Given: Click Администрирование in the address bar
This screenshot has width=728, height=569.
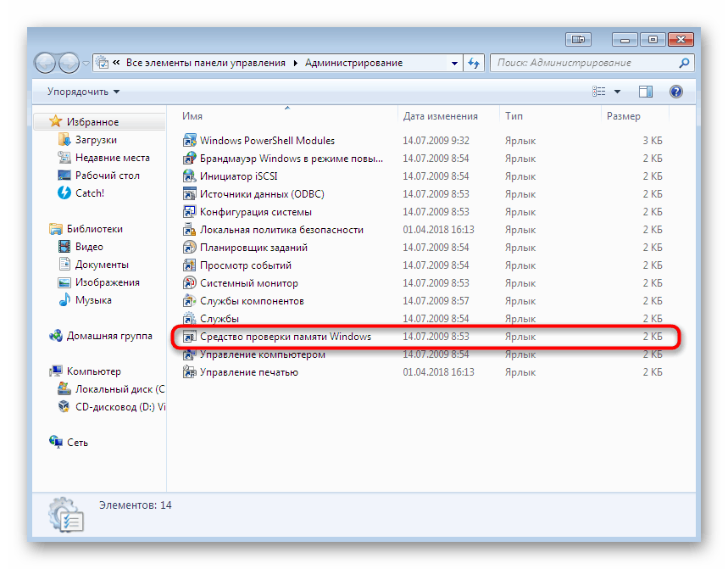Looking at the screenshot, I should (353, 63).
